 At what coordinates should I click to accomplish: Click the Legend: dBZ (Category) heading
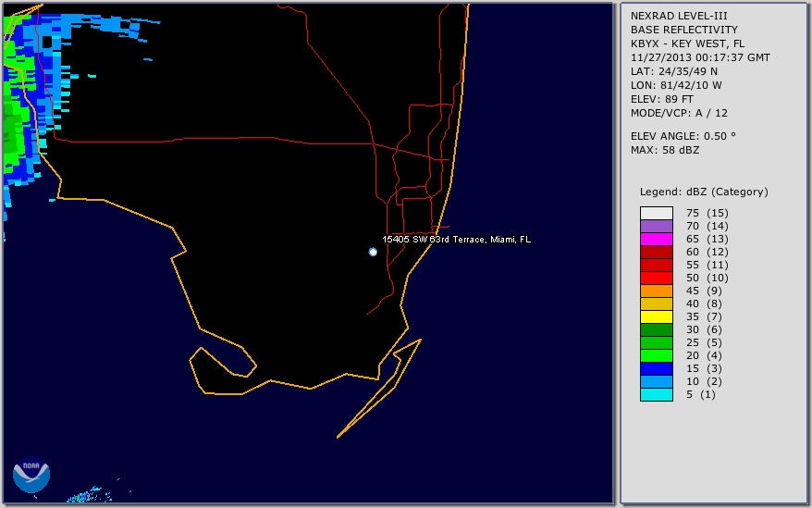pyautogui.click(x=704, y=192)
